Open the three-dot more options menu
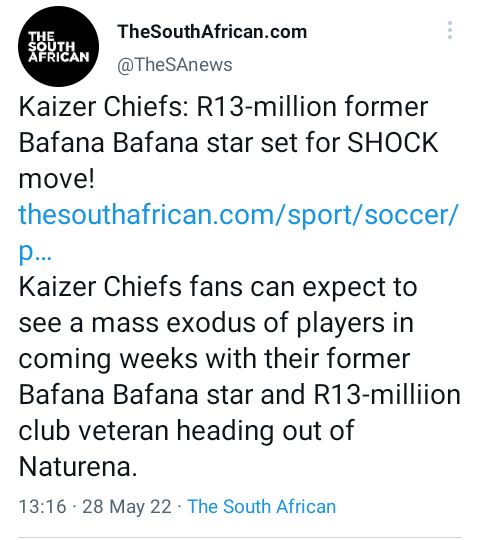The image size is (477, 540). pyautogui.click(x=449, y=30)
